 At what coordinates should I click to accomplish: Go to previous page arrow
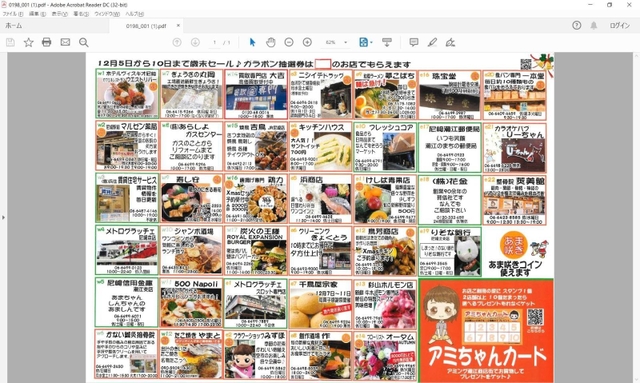pos(177,42)
